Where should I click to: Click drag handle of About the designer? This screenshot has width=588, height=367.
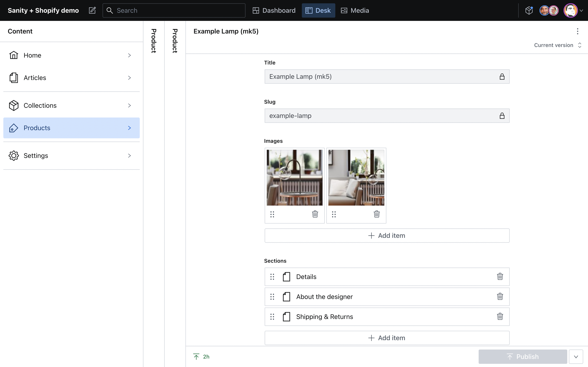tap(272, 297)
